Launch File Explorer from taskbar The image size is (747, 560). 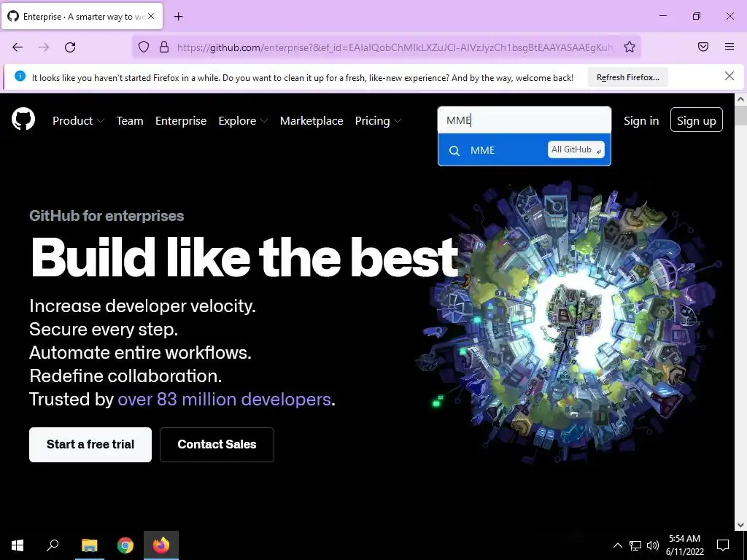(89, 545)
